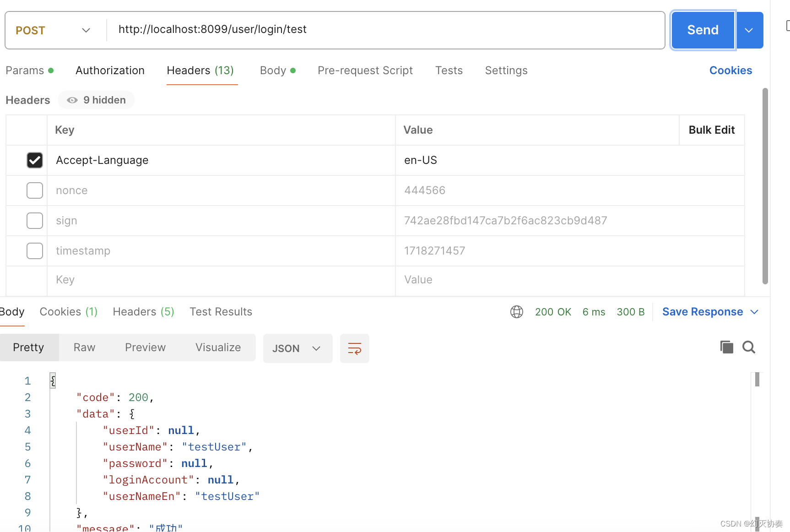Copy the response with the copy icon
The width and height of the screenshot is (790, 532).
tap(726, 347)
